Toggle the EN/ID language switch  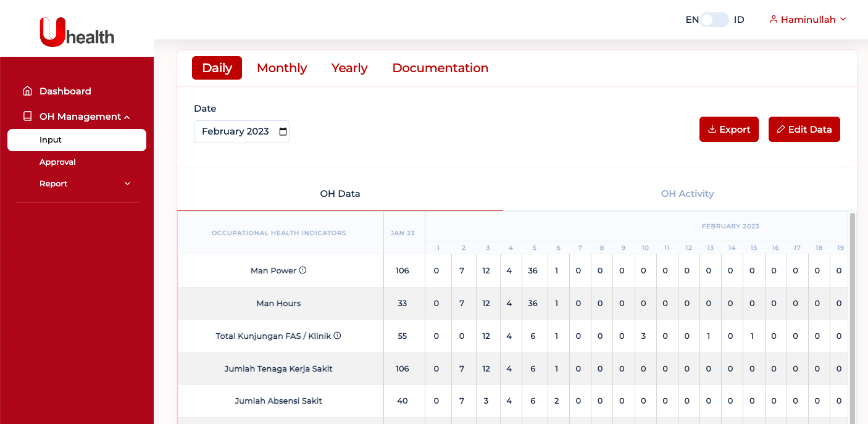[714, 20]
